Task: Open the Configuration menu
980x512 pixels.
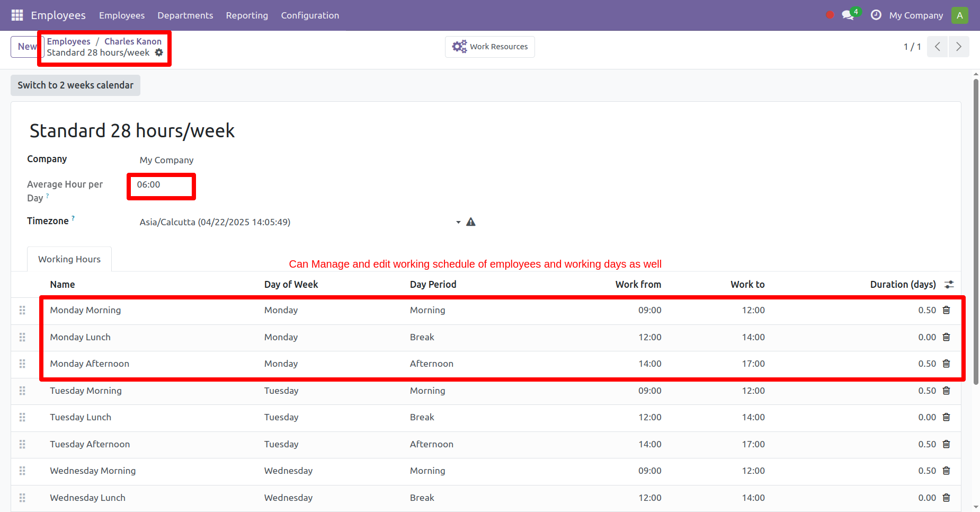Action: 310,15
